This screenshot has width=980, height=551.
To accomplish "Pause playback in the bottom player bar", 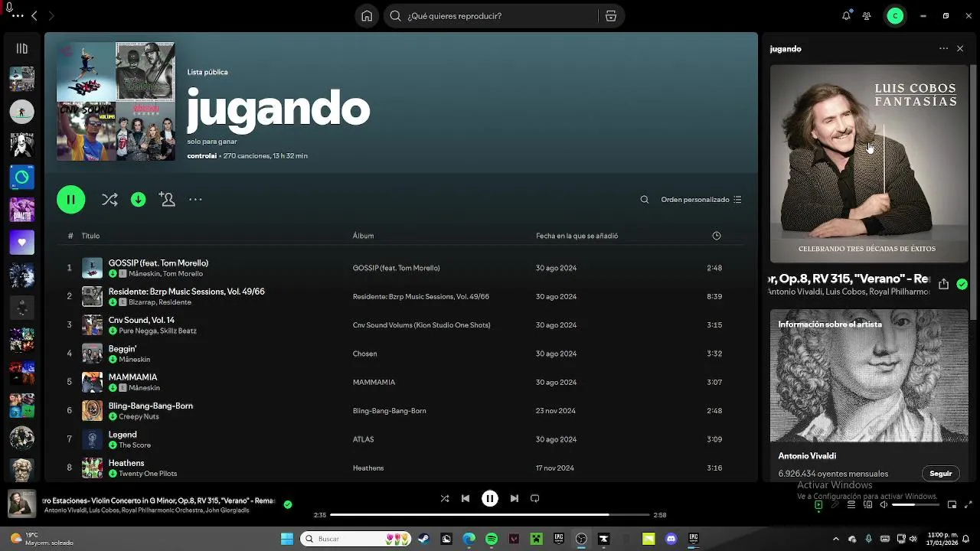I will pyautogui.click(x=490, y=498).
